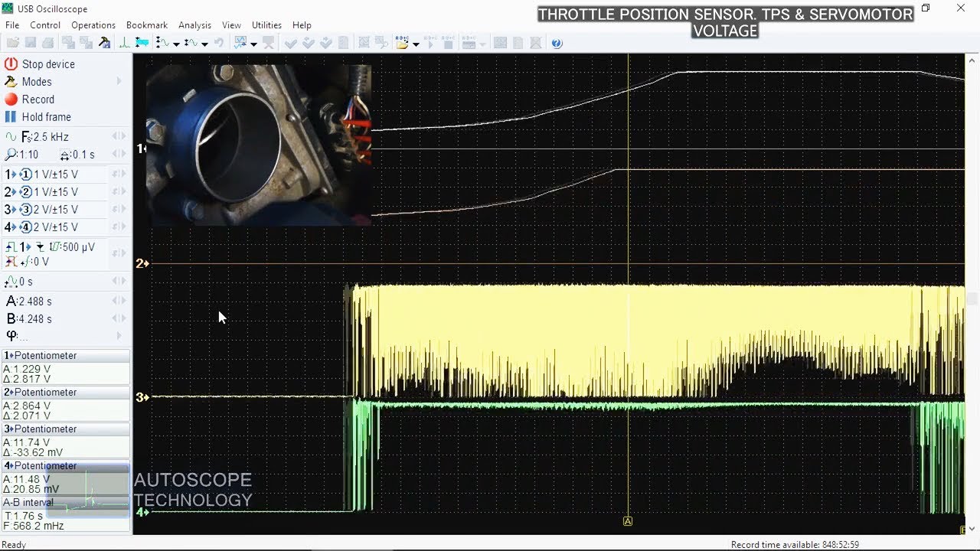Click the pre-trigger delay icon 0 s
Image resolution: width=980 pixels, height=551 pixels.
point(11,282)
